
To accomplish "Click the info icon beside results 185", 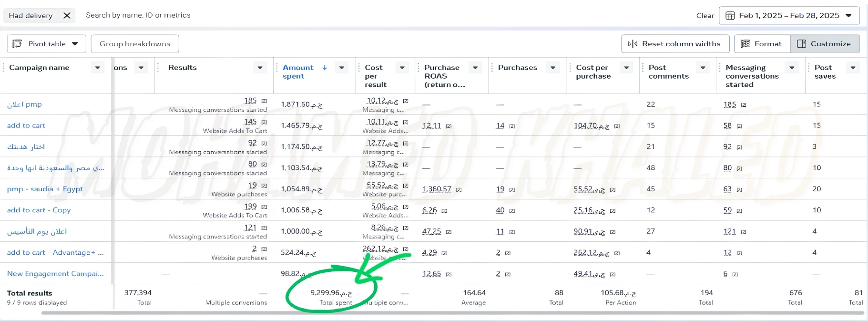I will 264,101.
